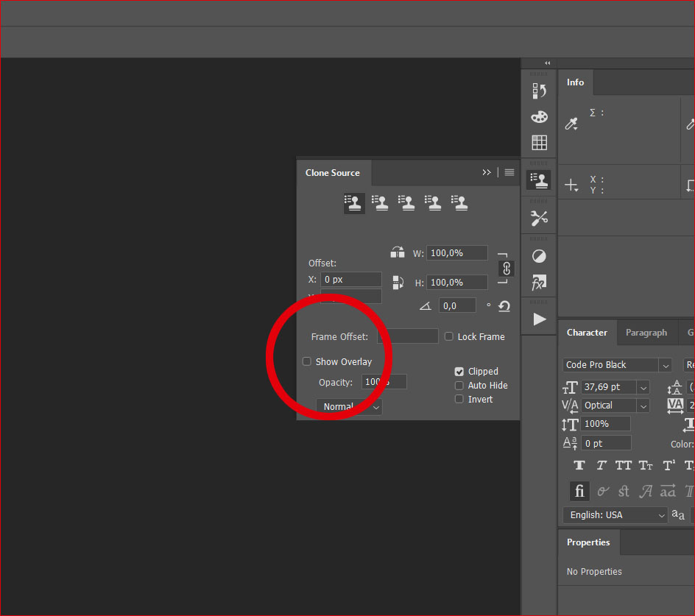Toggle the Swash OpenType button
This screenshot has width=695, height=616.
[x=646, y=492]
